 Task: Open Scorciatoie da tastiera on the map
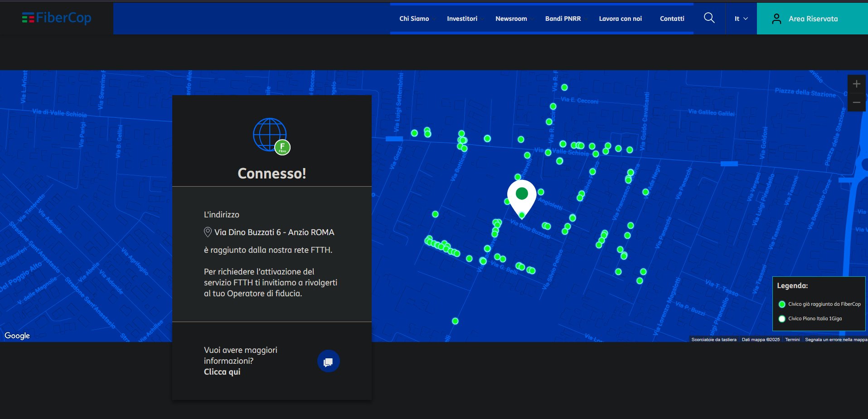[714, 339]
